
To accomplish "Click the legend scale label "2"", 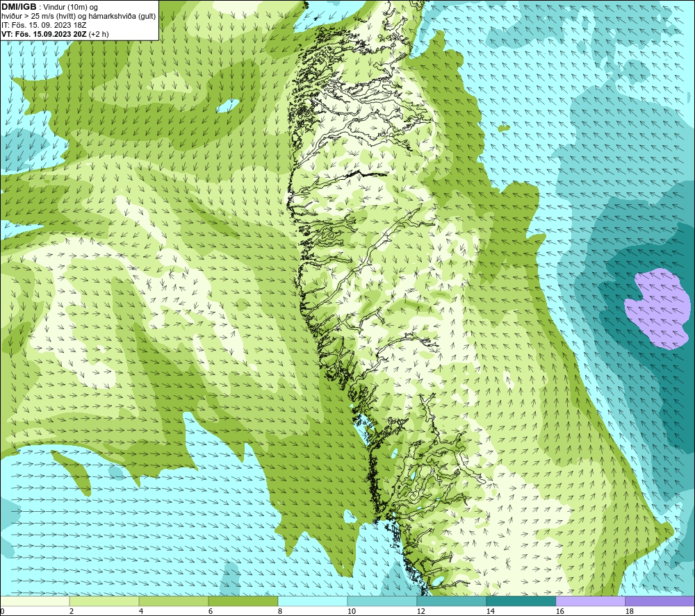I will point(72,611).
